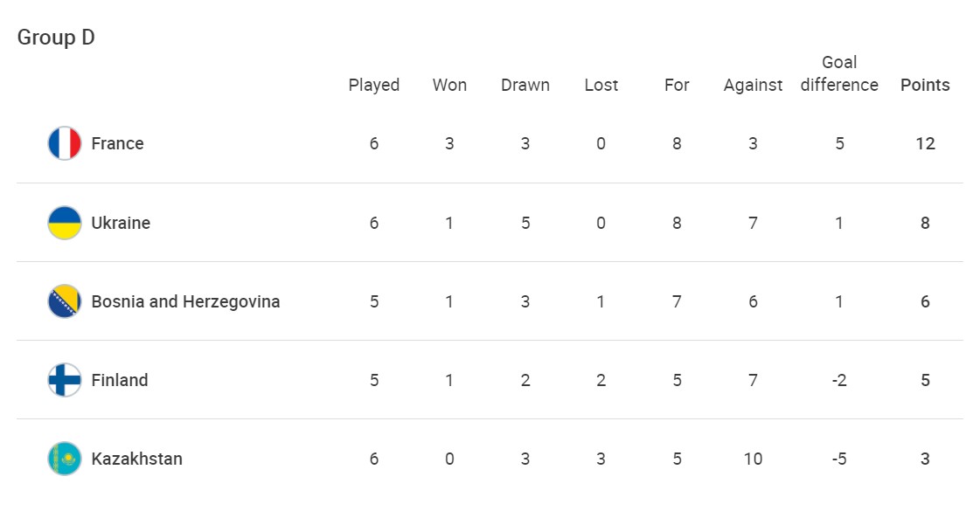The image size is (980, 518).
Task: Click the France flag icon
Action: click(x=65, y=143)
